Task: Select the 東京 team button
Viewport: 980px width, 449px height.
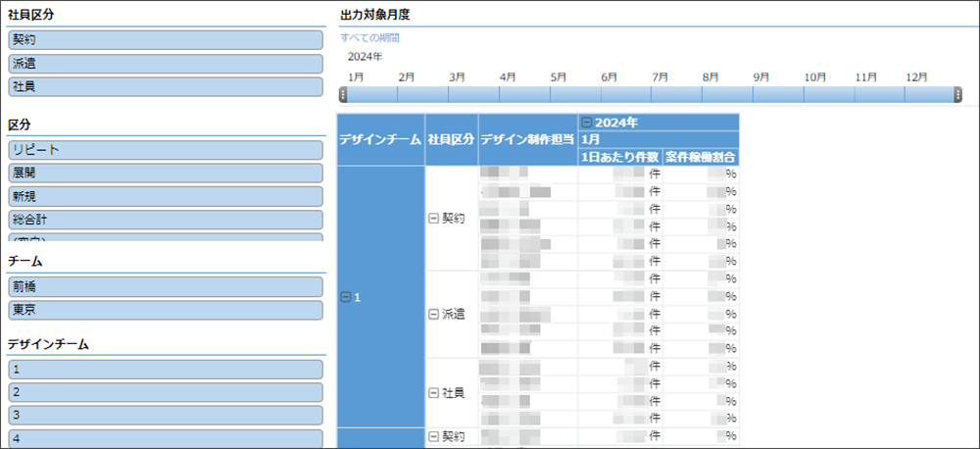Action: point(166,310)
